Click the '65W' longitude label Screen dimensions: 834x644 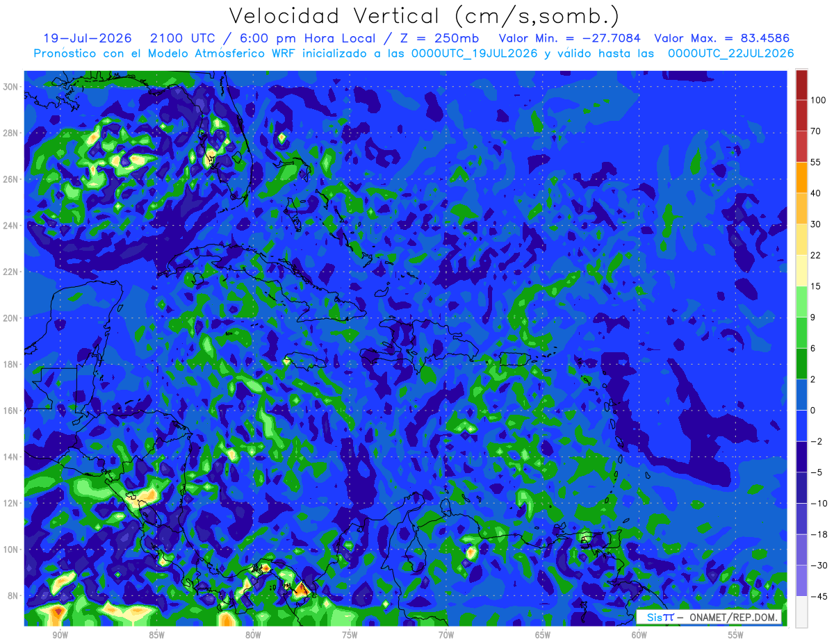(543, 635)
